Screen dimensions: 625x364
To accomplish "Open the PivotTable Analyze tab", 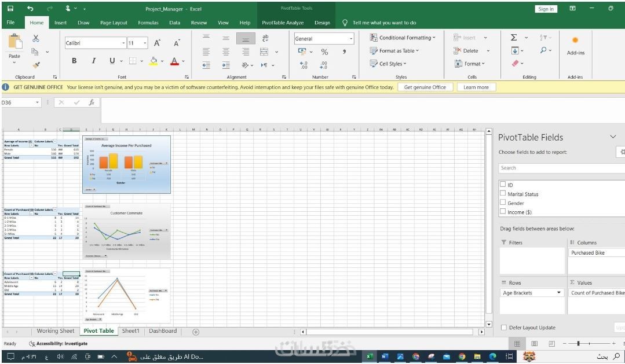I will [x=283, y=23].
